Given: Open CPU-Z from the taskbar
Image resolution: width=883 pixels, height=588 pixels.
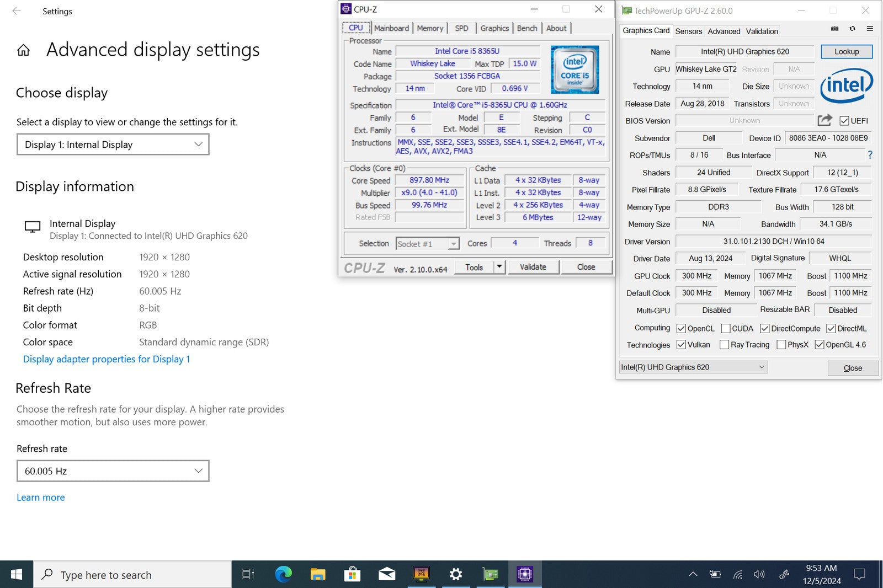Looking at the screenshot, I should (x=524, y=574).
